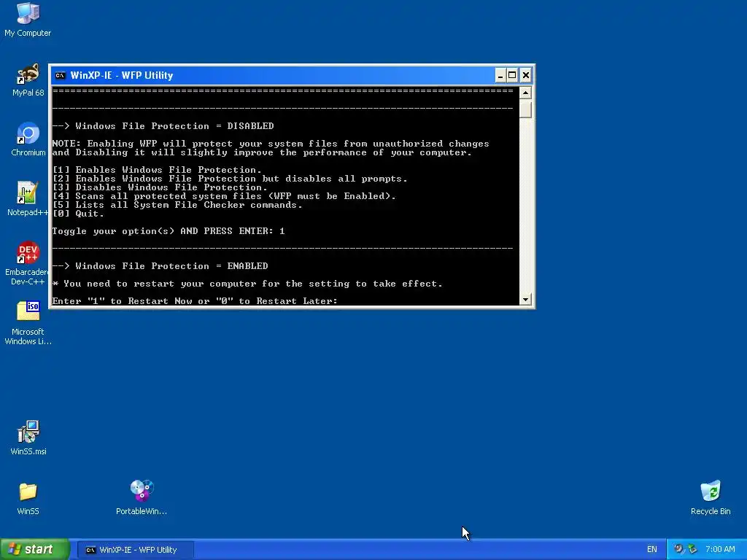Click '[5] Lists all System File Checker commands.'
Screen dimensions: 747x560
point(177,205)
